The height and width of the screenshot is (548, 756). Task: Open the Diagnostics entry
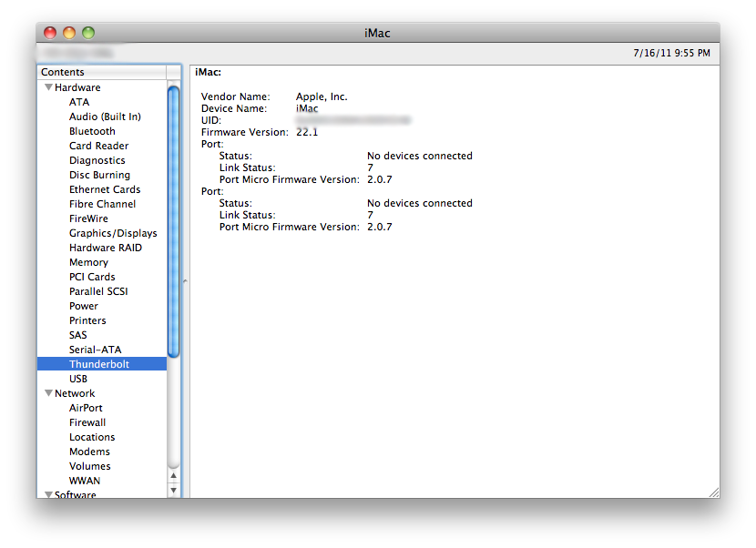97,160
